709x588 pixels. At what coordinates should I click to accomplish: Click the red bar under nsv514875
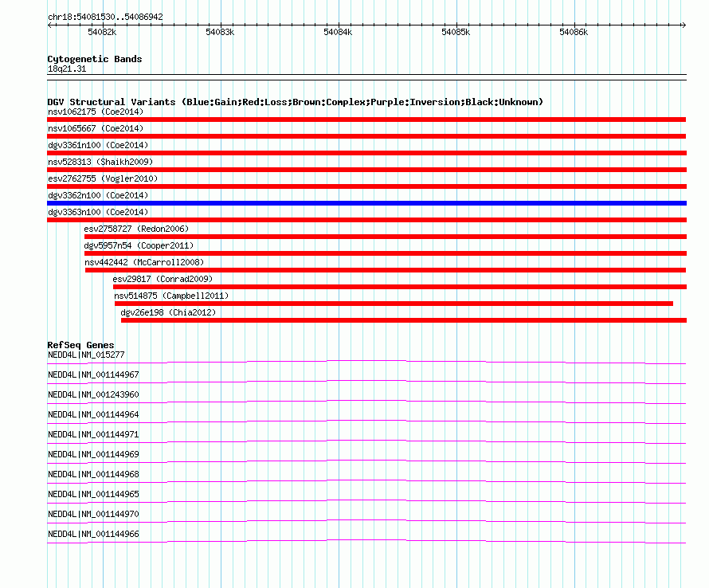394,304
